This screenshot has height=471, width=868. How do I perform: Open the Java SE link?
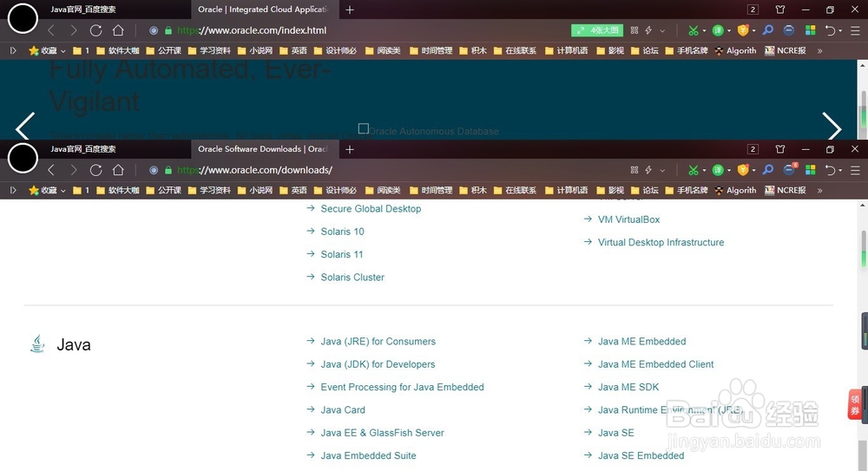615,433
